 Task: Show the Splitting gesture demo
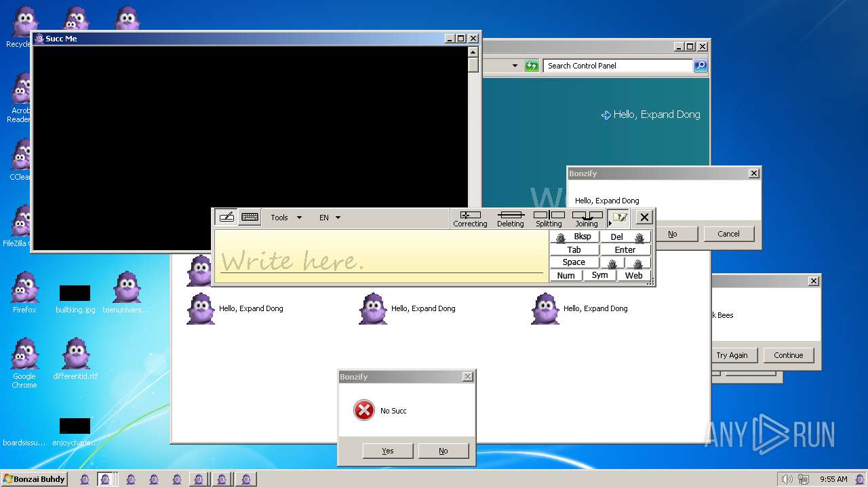[x=549, y=218]
